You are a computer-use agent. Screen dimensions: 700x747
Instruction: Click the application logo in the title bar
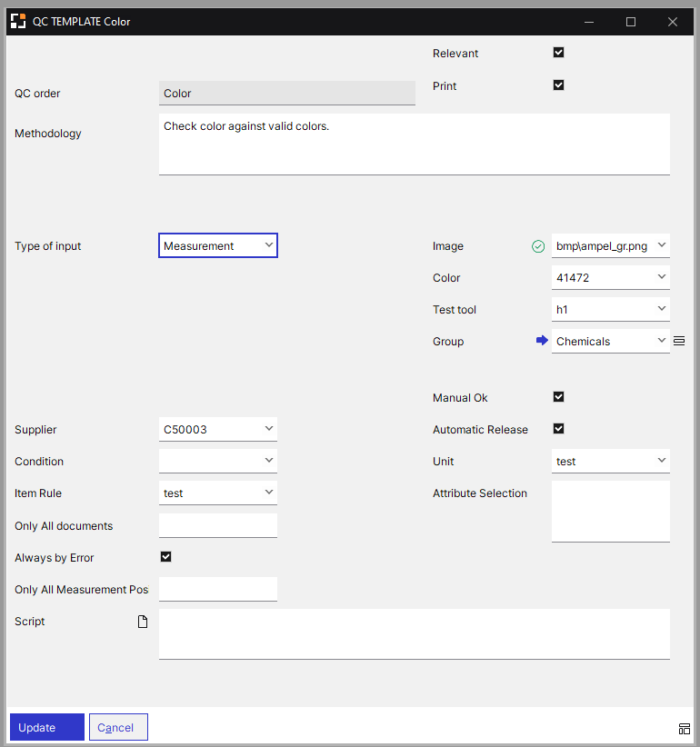click(x=18, y=21)
